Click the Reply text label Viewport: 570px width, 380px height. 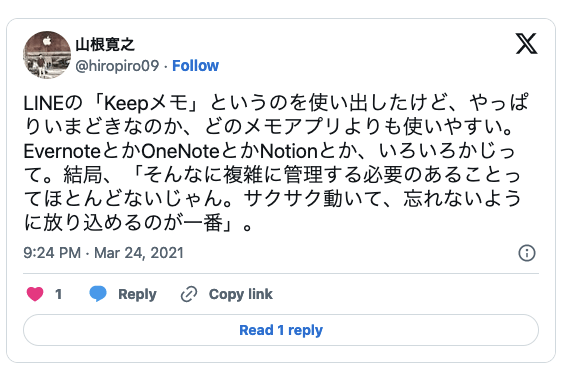(137, 294)
